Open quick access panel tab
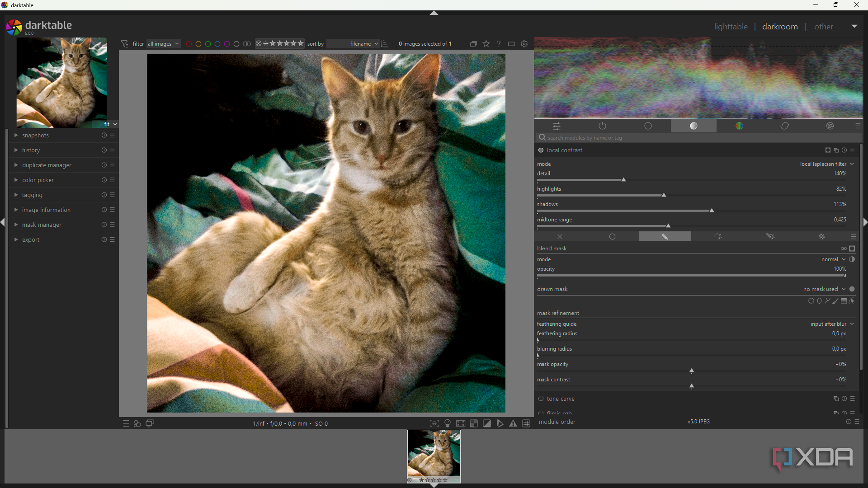 click(x=557, y=126)
